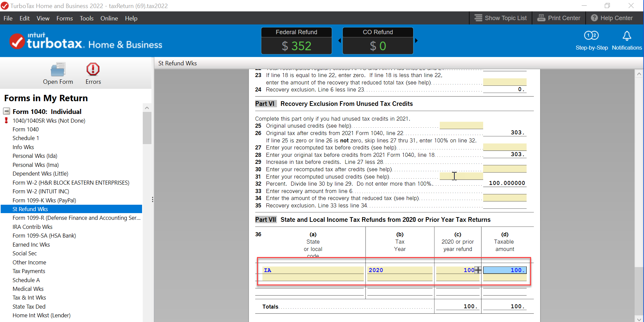Open the Forms menu

coord(65,18)
